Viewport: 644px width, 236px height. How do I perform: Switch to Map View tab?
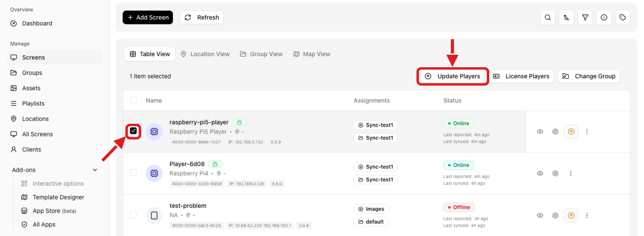pos(312,54)
